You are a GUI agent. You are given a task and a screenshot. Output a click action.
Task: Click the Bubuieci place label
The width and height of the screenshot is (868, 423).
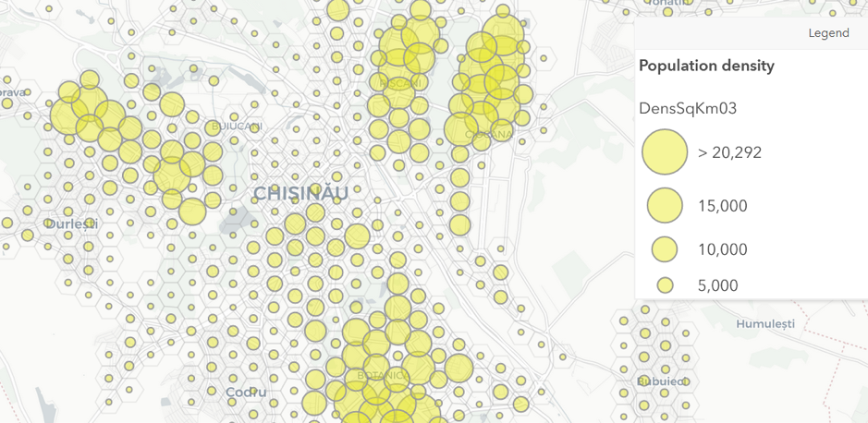pyautogui.click(x=660, y=381)
